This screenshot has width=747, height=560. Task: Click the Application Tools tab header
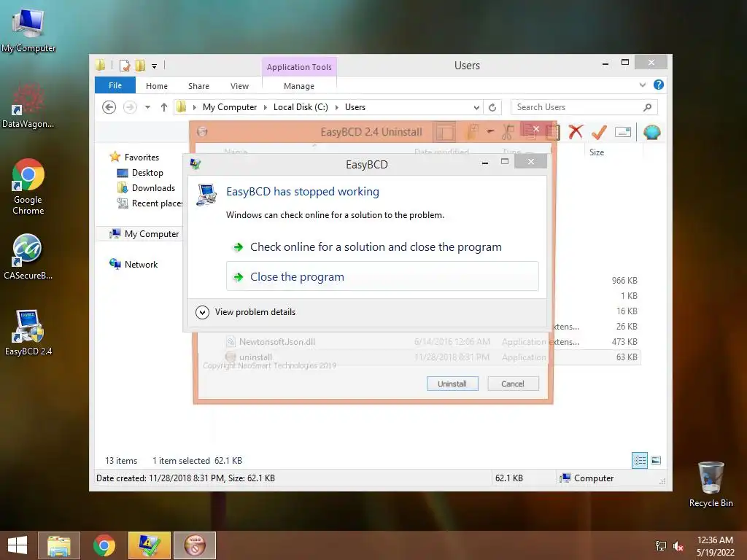[299, 67]
